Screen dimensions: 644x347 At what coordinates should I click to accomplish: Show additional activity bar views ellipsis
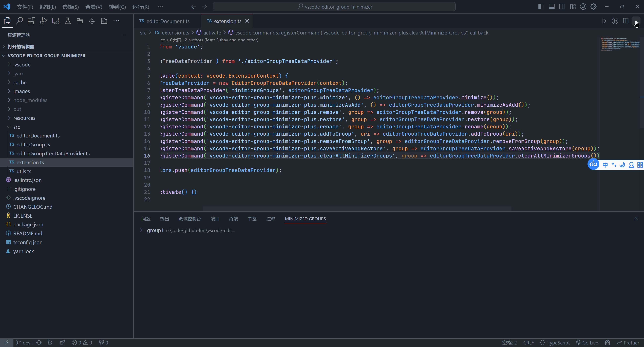116,21
